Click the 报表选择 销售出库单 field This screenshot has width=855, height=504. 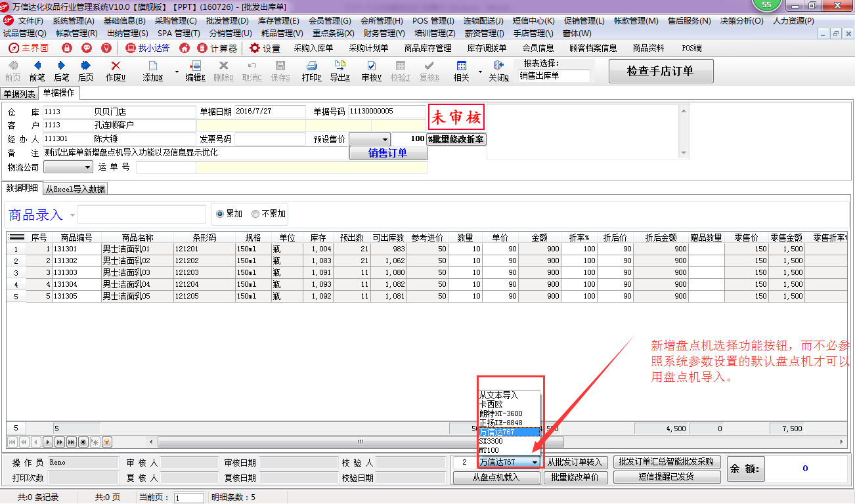554,75
